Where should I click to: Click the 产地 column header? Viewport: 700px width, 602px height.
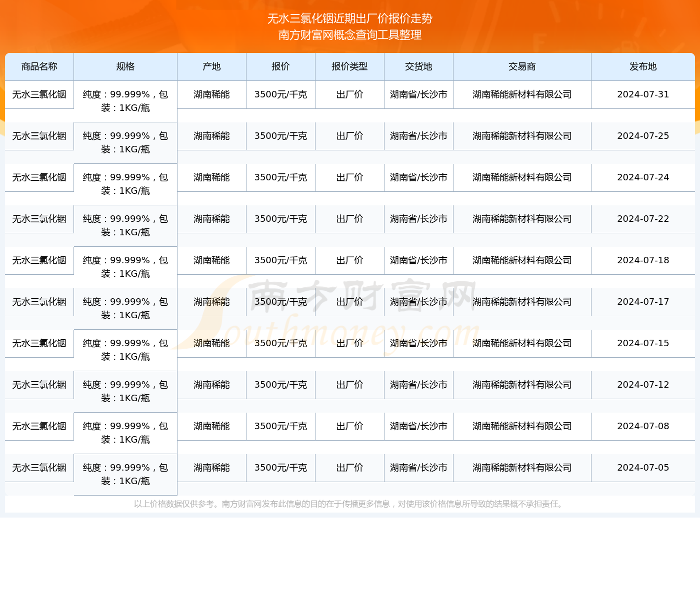[x=212, y=66]
